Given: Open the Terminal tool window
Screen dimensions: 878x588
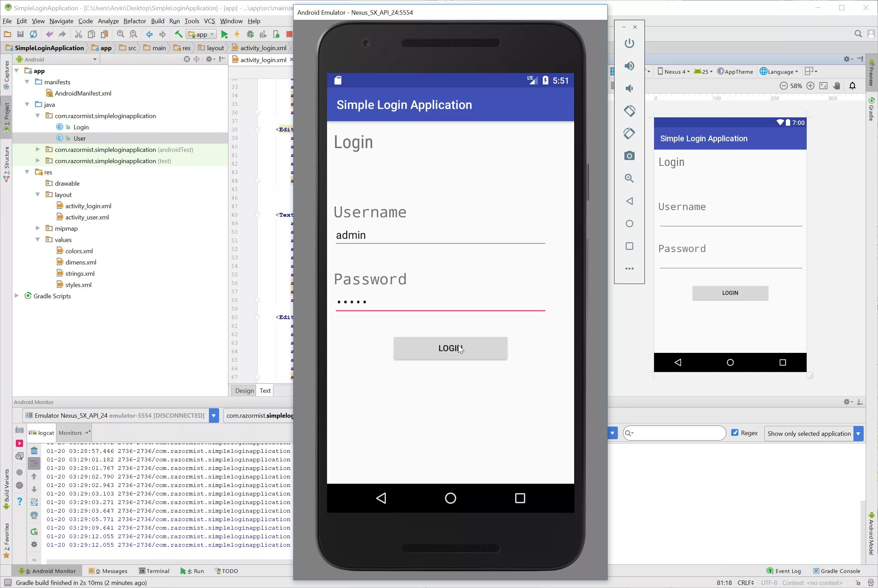Looking at the screenshot, I should [x=154, y=571].
